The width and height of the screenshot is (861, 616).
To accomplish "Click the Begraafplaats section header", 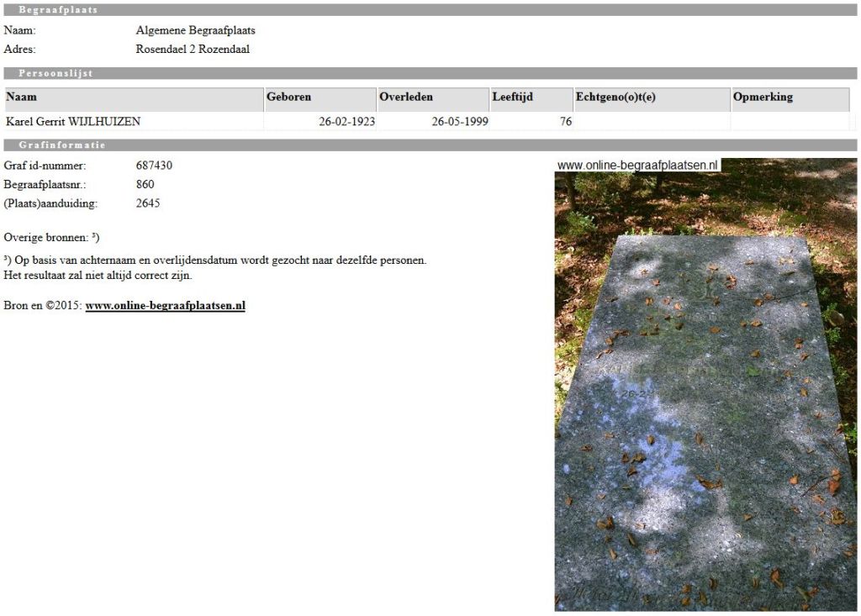I will point(430,10).
